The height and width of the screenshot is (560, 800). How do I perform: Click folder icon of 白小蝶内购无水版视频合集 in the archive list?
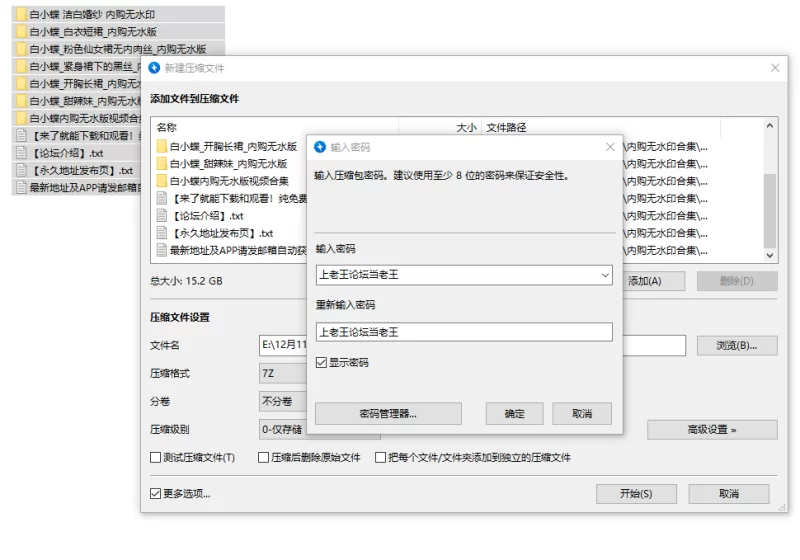(x=162, y=181)
